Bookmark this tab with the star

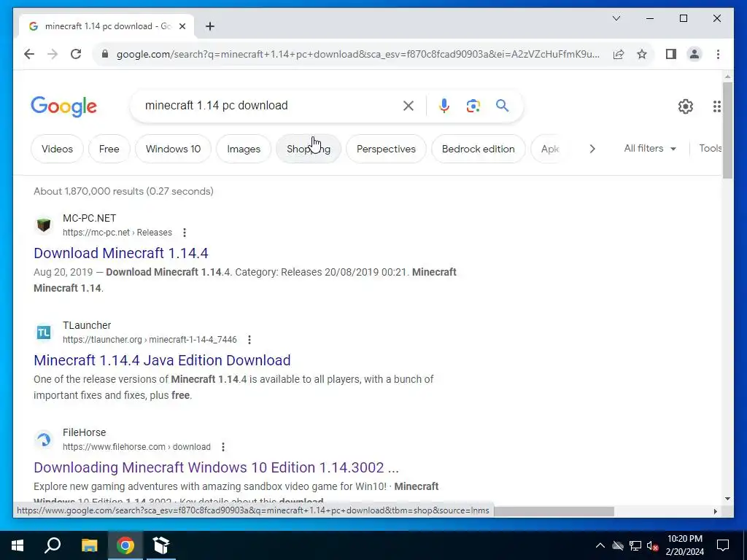pos(642,54)
